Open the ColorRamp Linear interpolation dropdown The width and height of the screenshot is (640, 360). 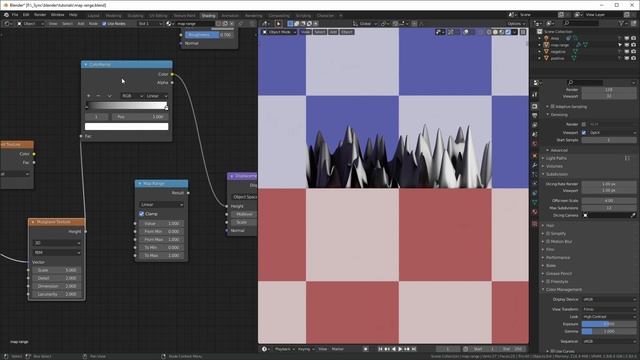click(x=157, y=96)
